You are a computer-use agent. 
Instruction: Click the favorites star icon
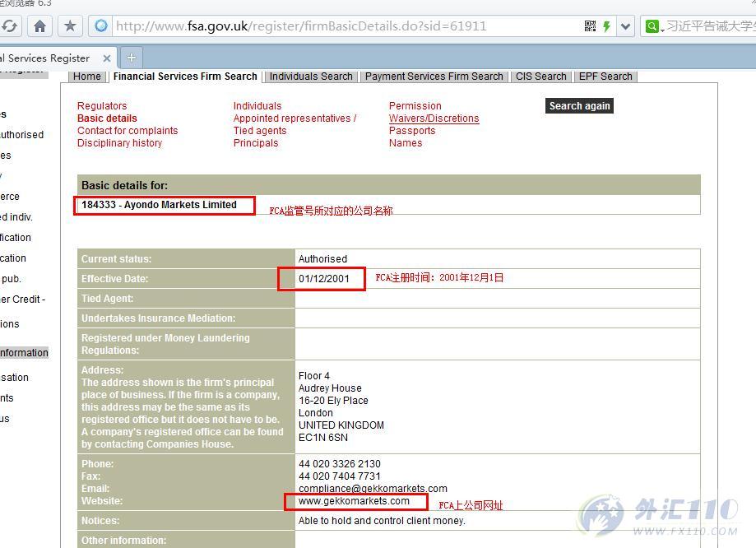[70, 26]
